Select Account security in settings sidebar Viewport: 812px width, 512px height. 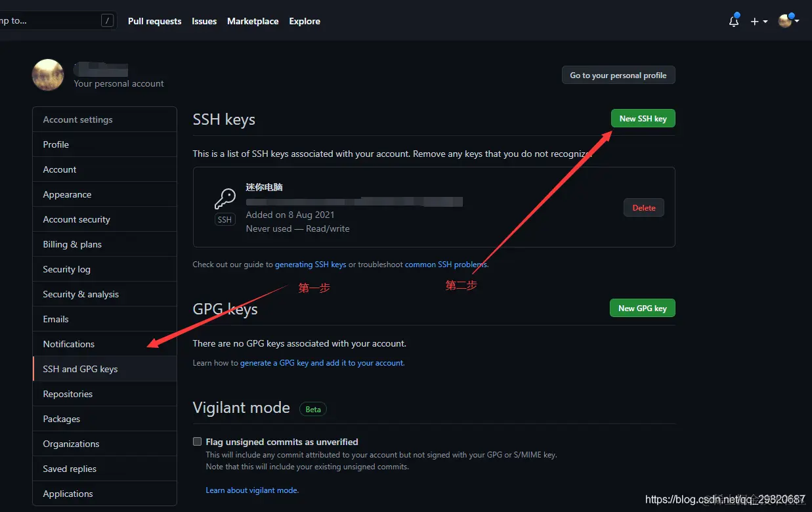[x=104, y=219]
